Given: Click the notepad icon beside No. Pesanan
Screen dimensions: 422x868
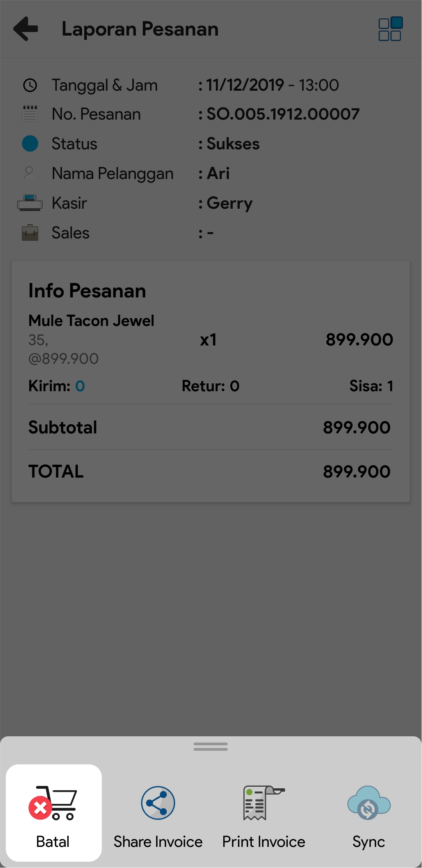Looking at the screenshot, I should tap(30, 114).
